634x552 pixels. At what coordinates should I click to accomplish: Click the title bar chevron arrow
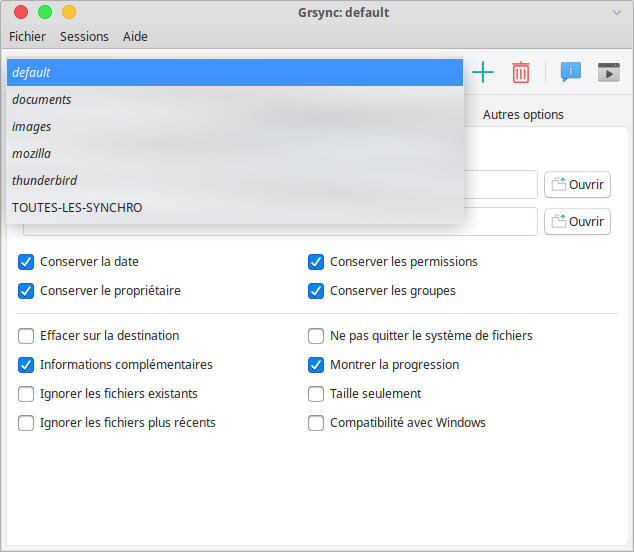click(x=616, y=12)
